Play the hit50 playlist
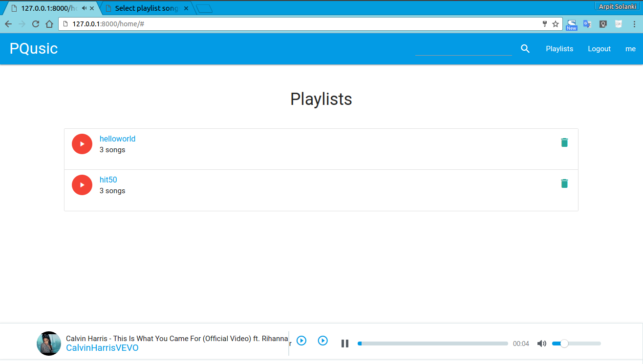 (82, 185)
